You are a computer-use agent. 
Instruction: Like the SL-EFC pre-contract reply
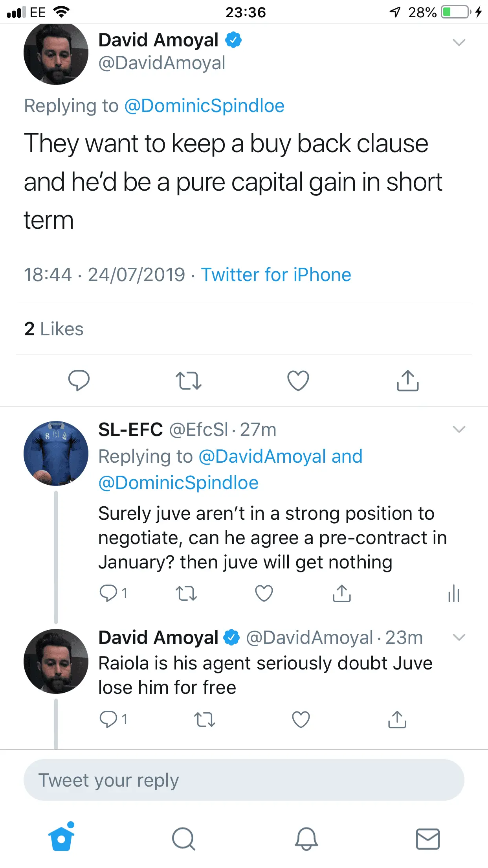tap(264, 593)
